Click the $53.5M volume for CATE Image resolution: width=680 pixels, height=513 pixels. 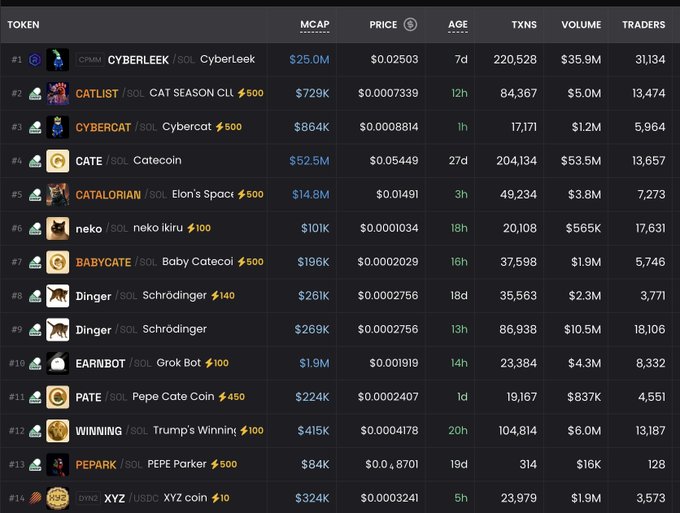click(x=581, y=161)
